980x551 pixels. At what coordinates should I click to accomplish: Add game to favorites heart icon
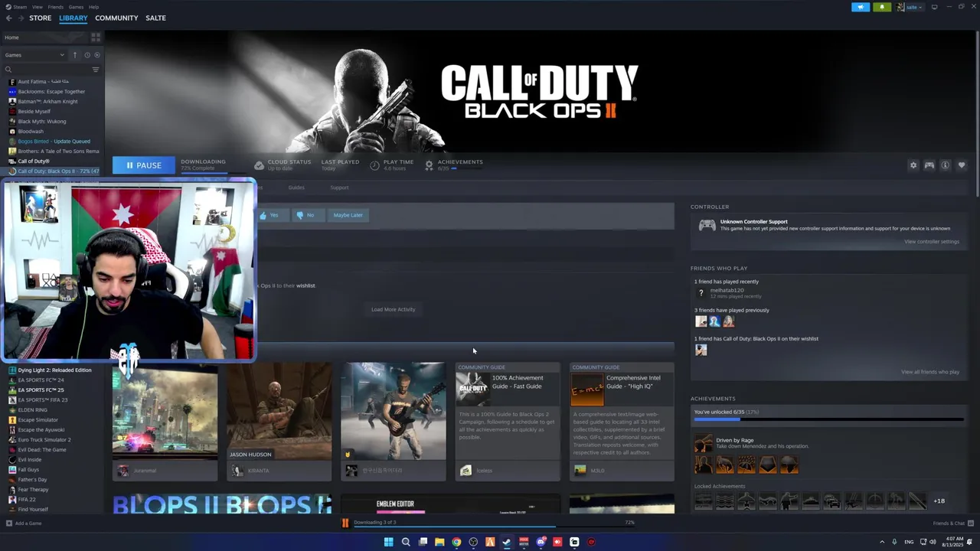tap(962, 165)
